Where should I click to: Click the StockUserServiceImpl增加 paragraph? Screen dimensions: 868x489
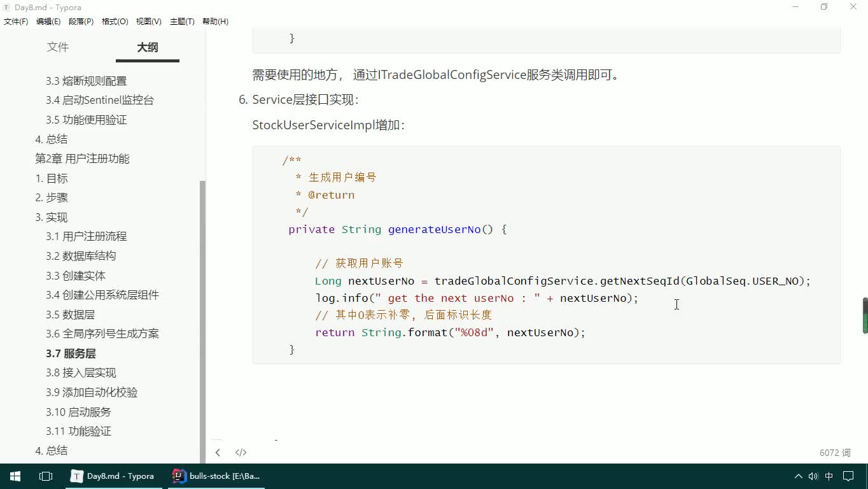328,125
